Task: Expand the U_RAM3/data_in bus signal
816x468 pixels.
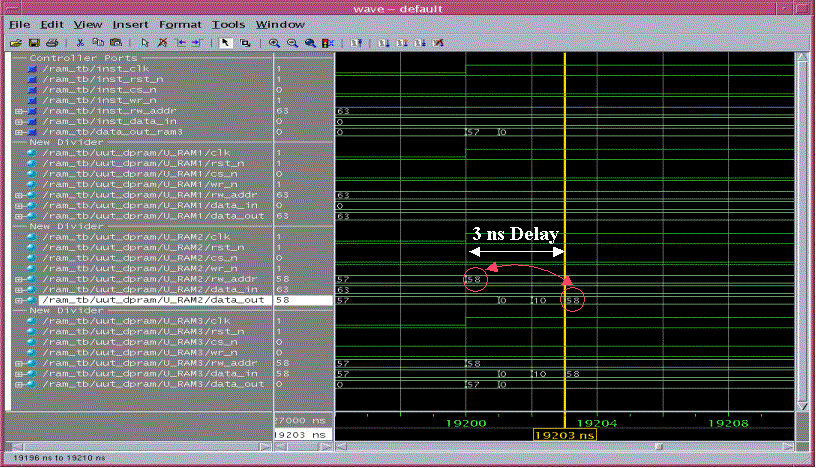Action: (x=18, y=373)
